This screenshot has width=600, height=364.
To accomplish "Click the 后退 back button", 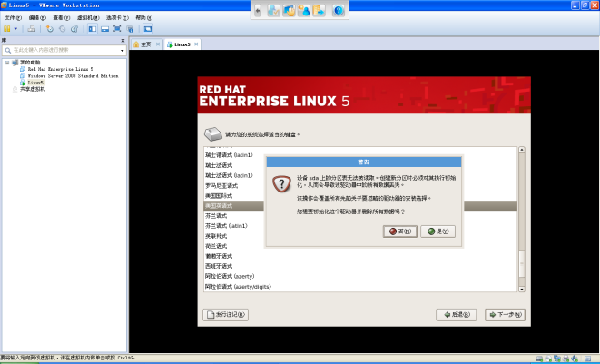I will (x=456, y=315).
